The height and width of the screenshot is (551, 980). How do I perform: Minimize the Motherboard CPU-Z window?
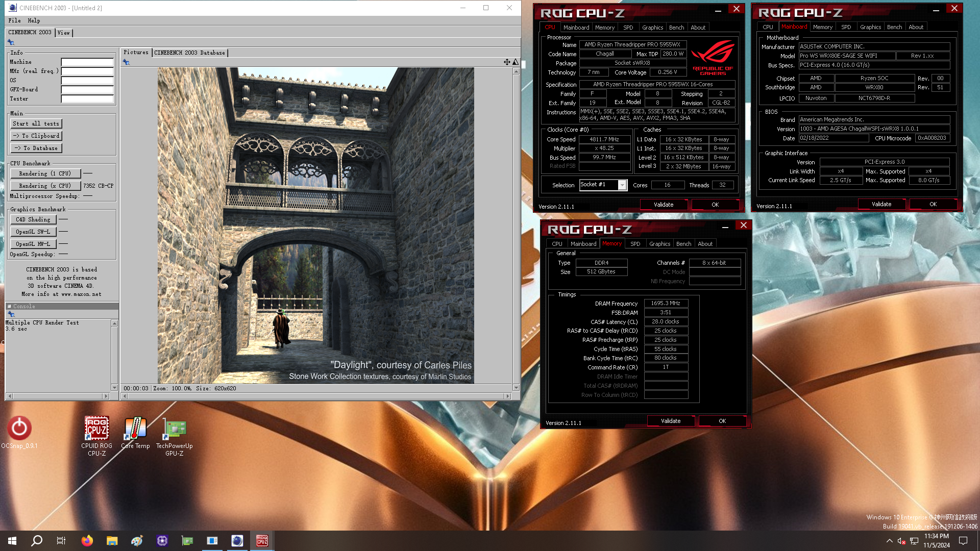(936, 10)
